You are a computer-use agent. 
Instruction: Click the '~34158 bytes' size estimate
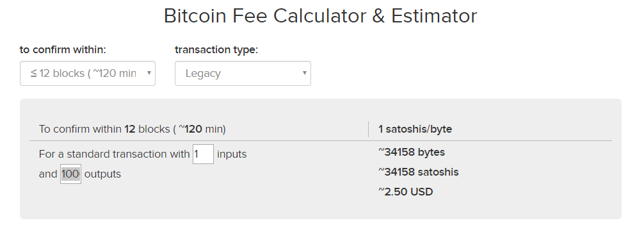point(412,152)
